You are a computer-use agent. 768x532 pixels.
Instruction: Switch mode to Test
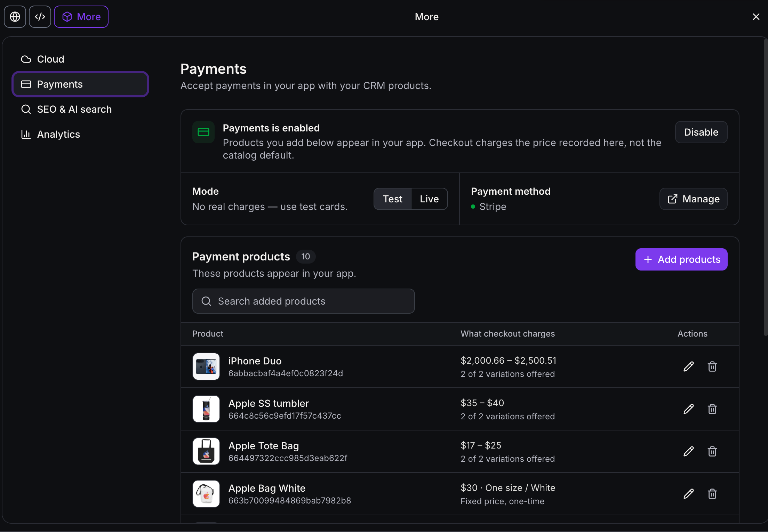coord(392,199)
